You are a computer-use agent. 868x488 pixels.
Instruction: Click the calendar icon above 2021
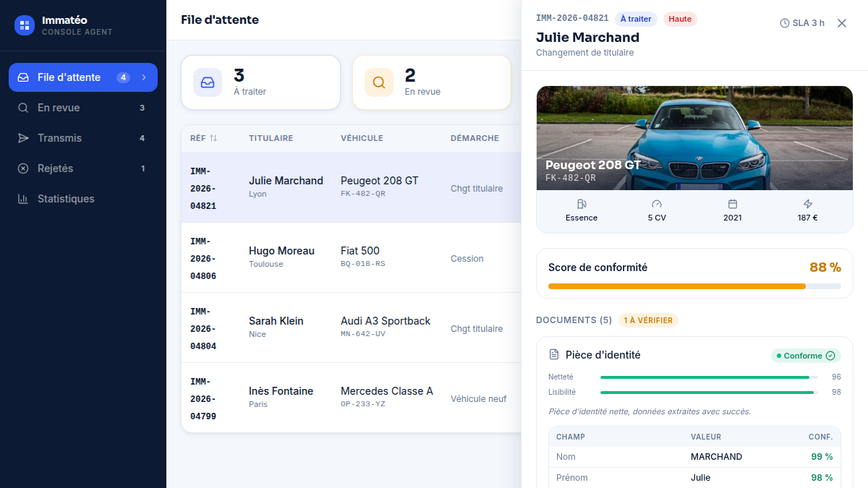pyautogui.click(x=733, y=204)
